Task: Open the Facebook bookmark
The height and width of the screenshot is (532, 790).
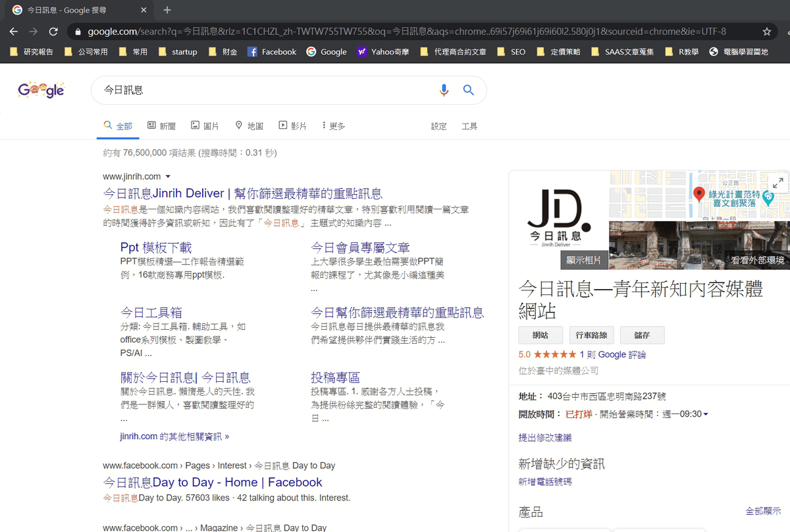Action: click(x=272, y=51)
